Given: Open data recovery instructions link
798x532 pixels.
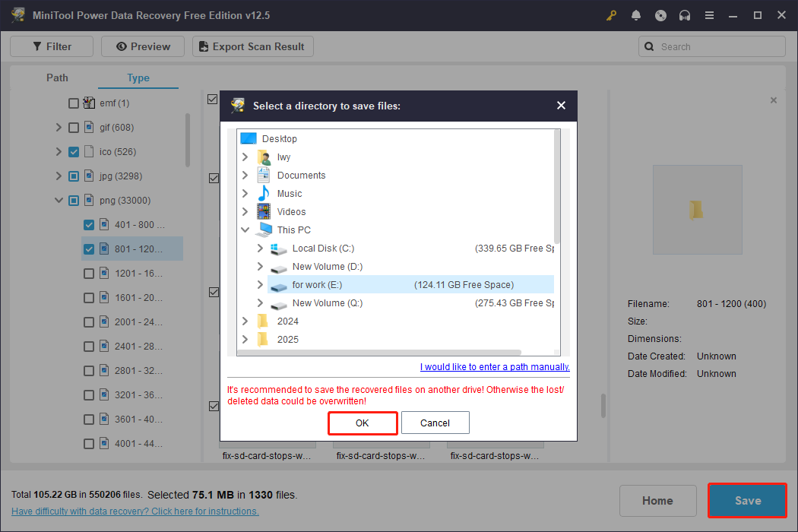Looking at the screenshot, I should coord(135,511).
